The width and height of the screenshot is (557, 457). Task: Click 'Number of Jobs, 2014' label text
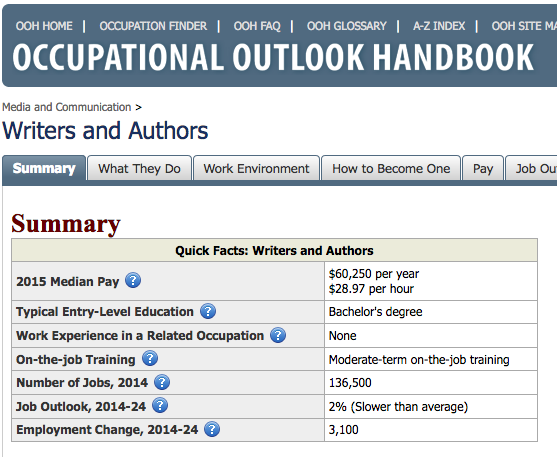(82, 382)
